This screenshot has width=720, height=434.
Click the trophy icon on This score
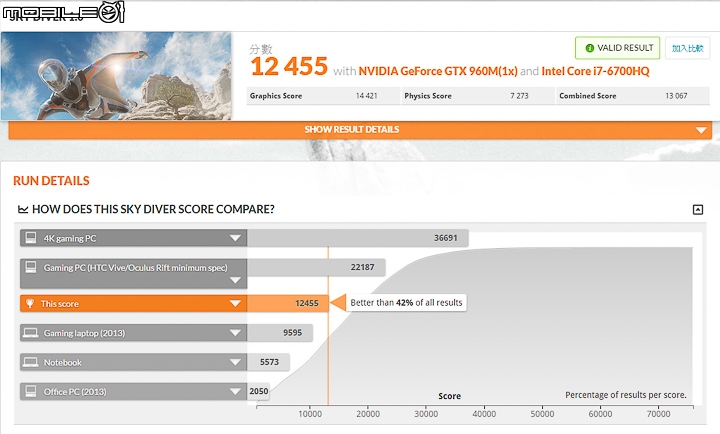[x=30, y=304]
